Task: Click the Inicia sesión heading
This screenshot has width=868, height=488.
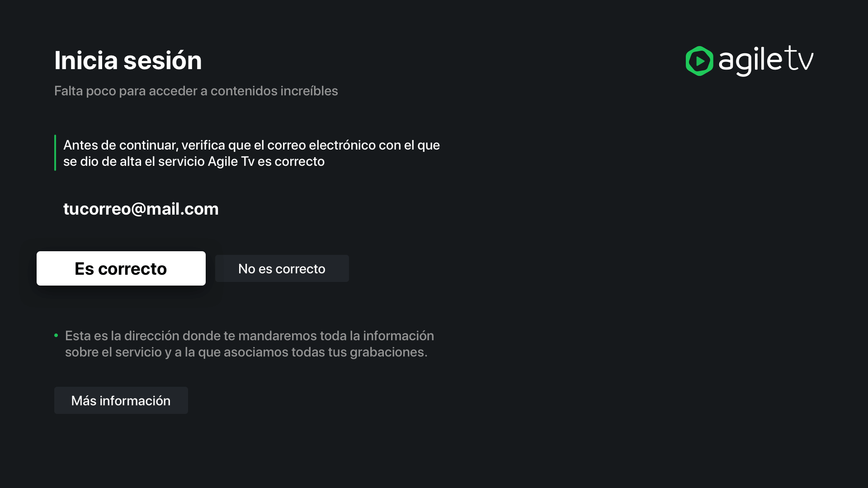Action: point(128,60)
